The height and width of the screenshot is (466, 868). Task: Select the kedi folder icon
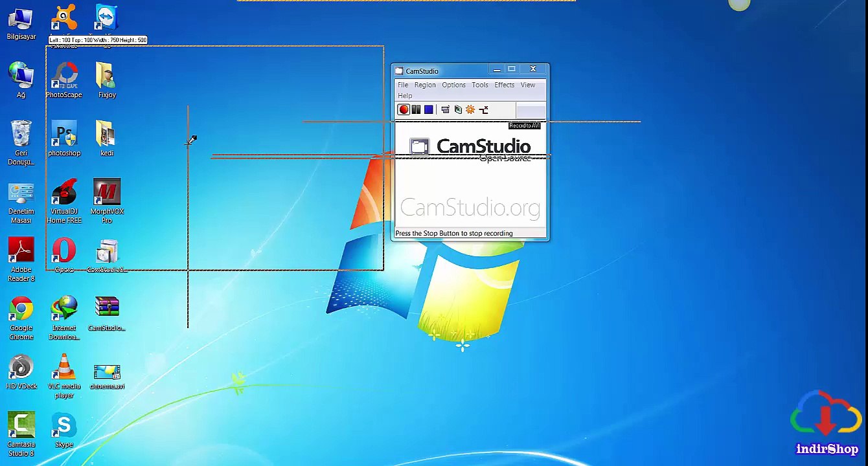coord(107,139)
